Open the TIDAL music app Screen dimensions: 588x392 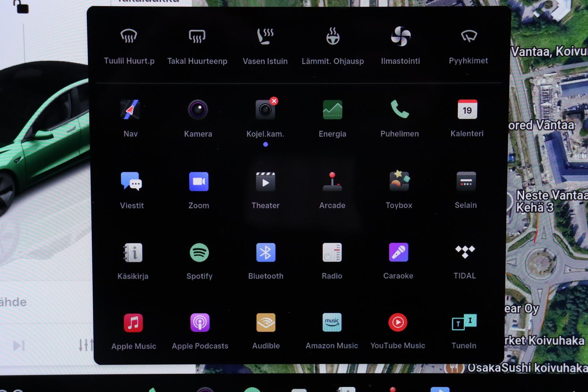pyautogui.click(x=465, y=252)
